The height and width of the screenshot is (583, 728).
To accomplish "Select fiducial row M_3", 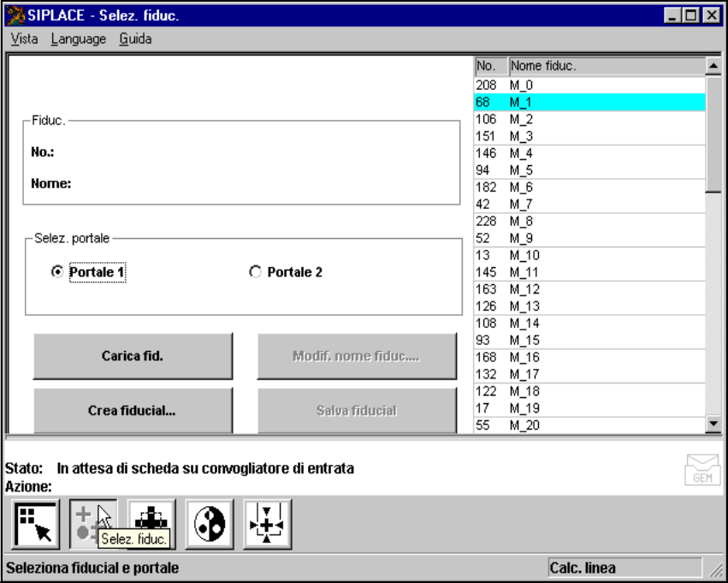I will tap(589, 136).
